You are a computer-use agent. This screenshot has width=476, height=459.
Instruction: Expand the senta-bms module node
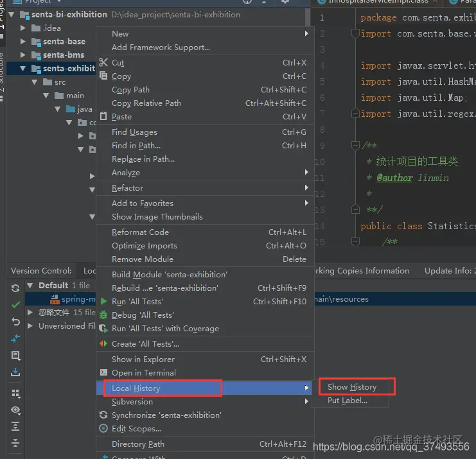(22, 55)
